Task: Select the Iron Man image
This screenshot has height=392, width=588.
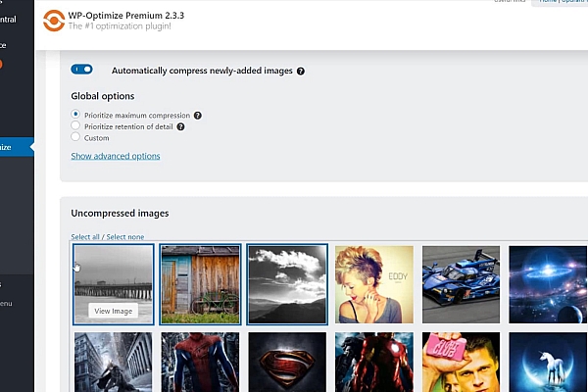Action: coord(374,362)
